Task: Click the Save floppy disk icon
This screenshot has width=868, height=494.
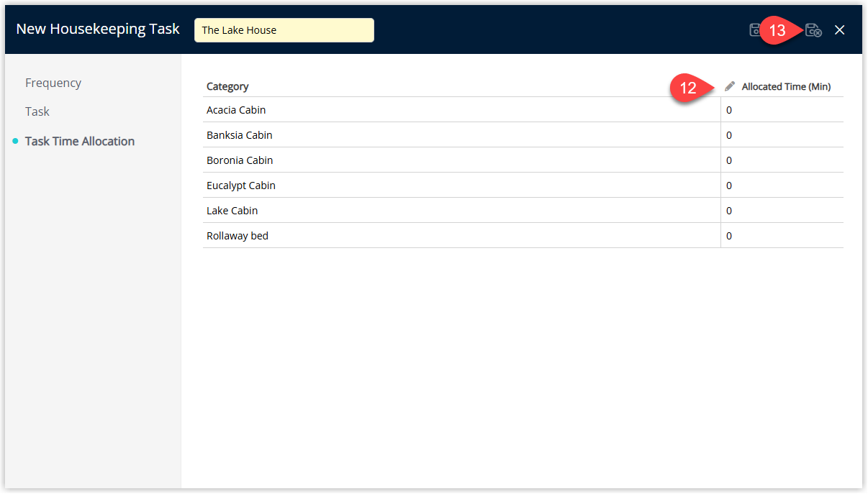Action: click(x=754, y=30)
